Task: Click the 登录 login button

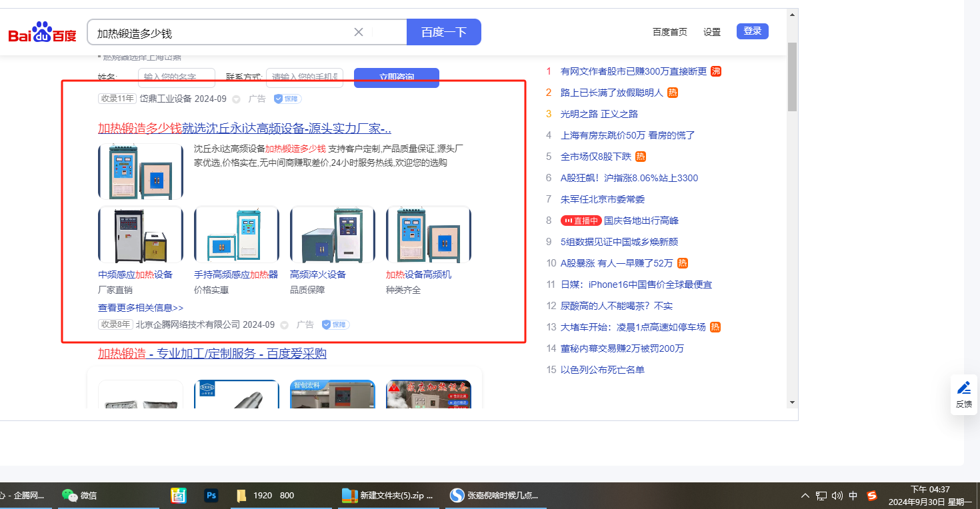Action: [753, 31]
